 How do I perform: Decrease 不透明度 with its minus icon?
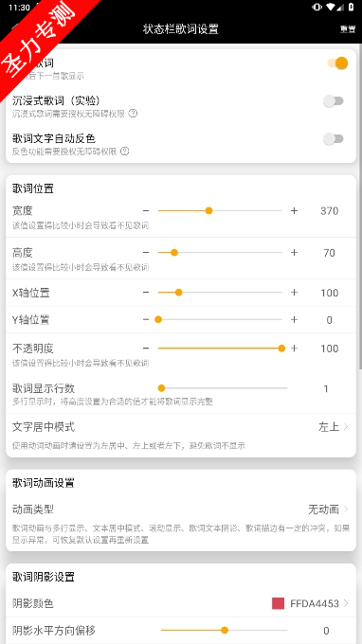pos(146,349)
